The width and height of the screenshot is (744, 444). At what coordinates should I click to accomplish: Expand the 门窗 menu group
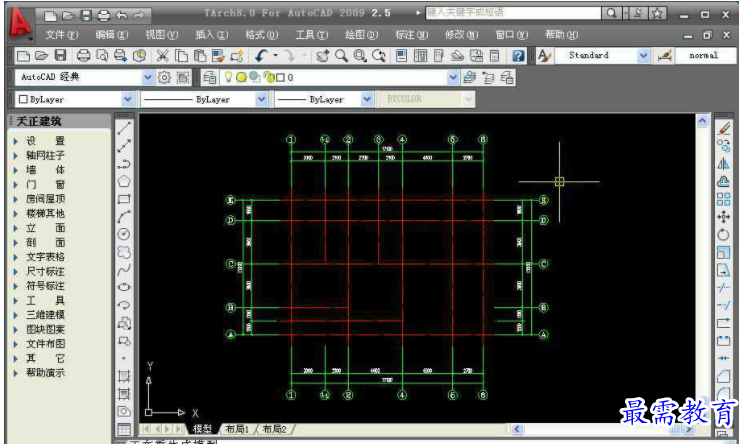pyautogui.click(x=46, y=184)
